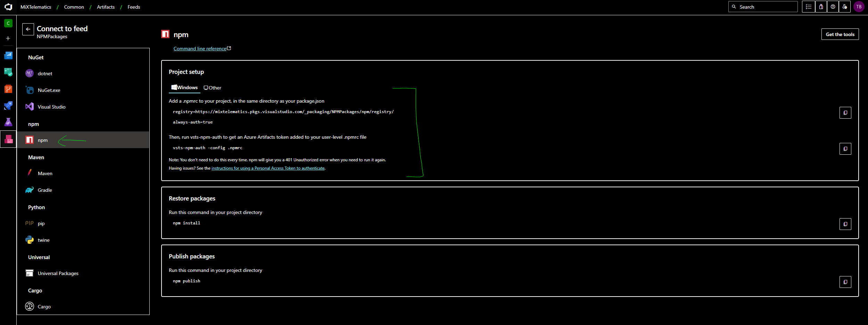Viewport: 868px width, 325px height.
Task: Open Boards from the left sidebar
Action: [x=8, y=72]
